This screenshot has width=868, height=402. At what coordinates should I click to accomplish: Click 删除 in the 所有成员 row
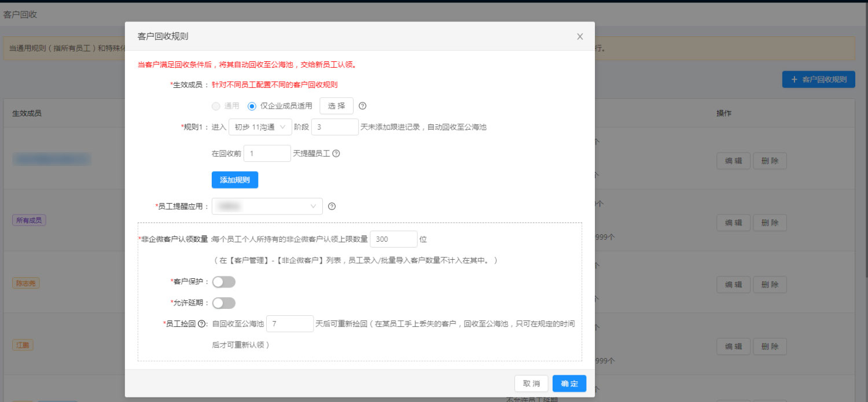pyautogui.click(x=770, y=223)
